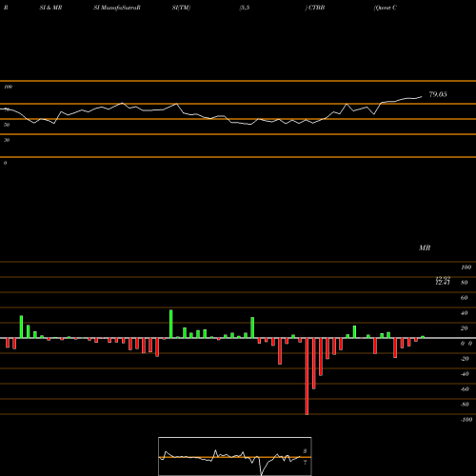Click the 60 label on MR axis
Screen dimensions: 476x476
tap(464, 298)
